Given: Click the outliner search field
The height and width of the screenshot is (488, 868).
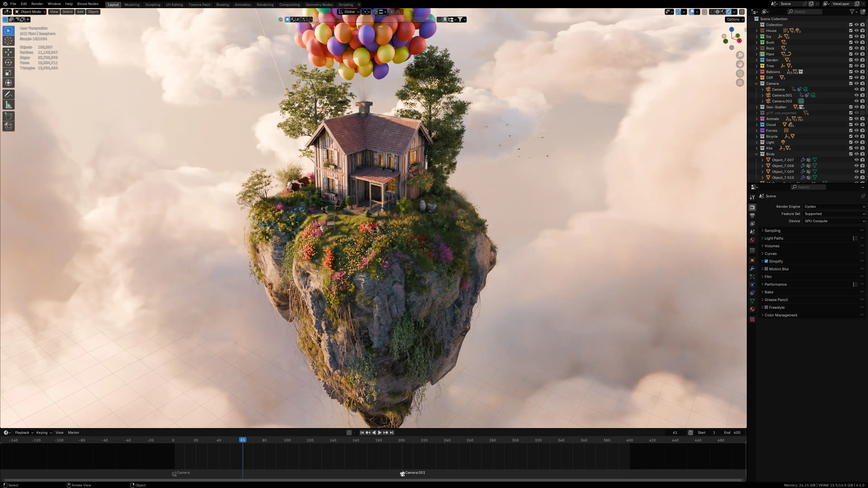Looking at the screenshot, I should (x=805, y=12).
